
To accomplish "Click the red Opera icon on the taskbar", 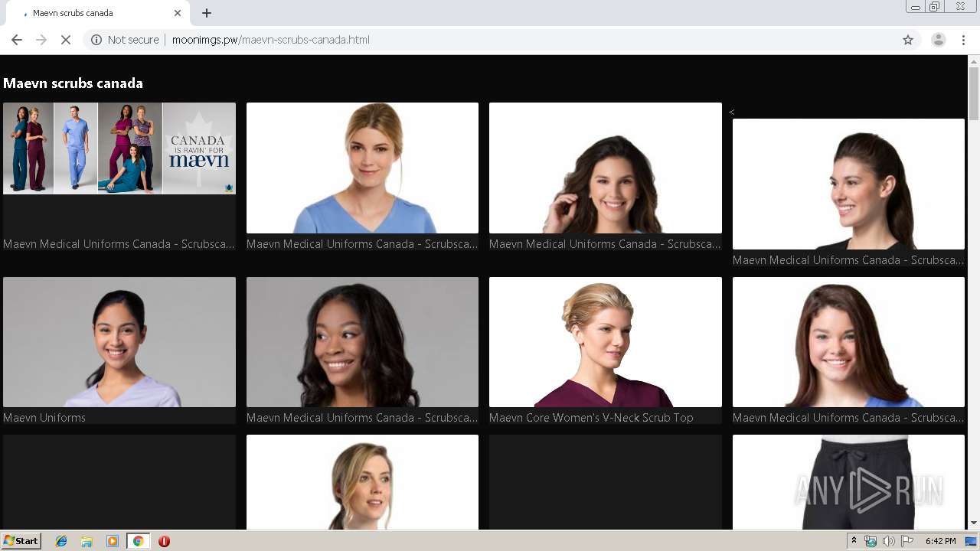I will point(164,541).
